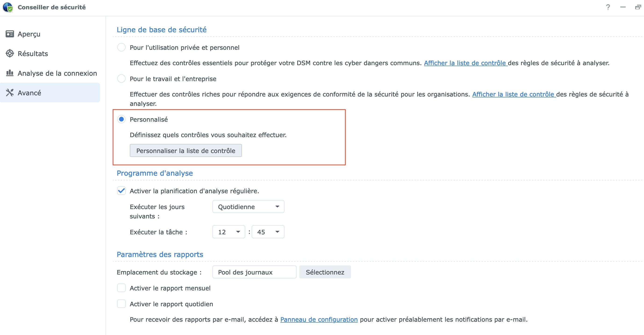
Task: Select the Personnalisé radio button
Action: (x=121, y=119)
